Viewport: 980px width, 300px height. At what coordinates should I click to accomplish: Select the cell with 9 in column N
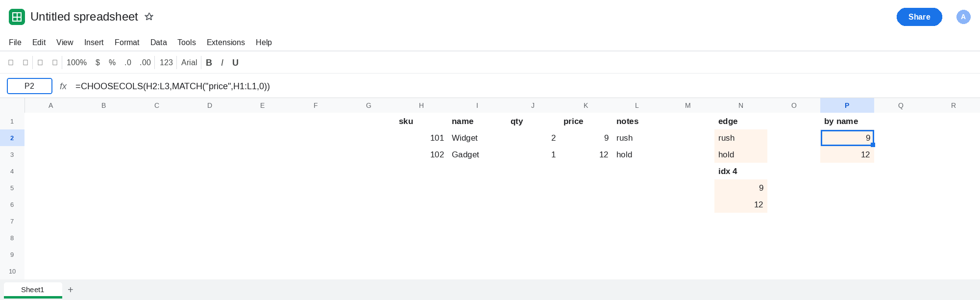point(741,188)
